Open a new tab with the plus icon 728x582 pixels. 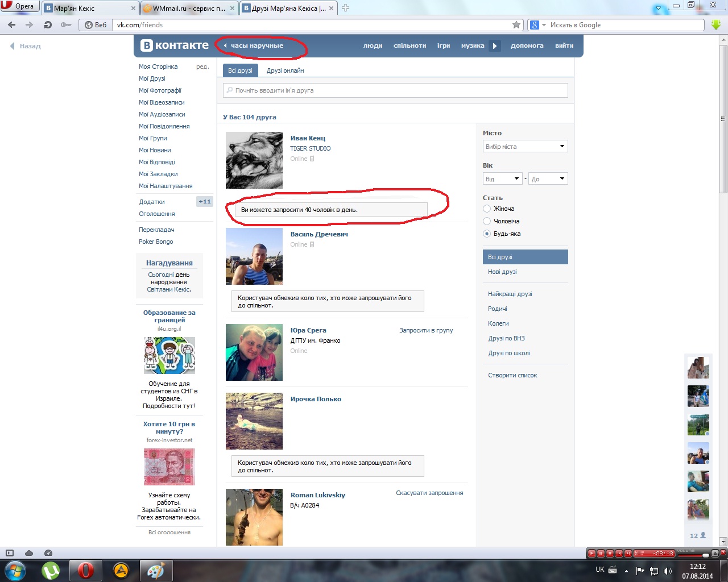345,8
